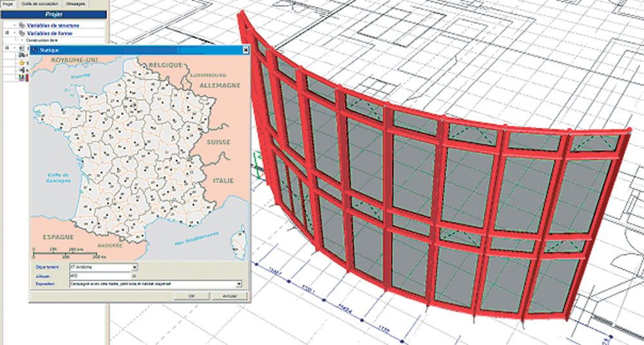The image size is (644, 345).
Task: Click the Variables de forme tree icon
Action: point(22,33)
